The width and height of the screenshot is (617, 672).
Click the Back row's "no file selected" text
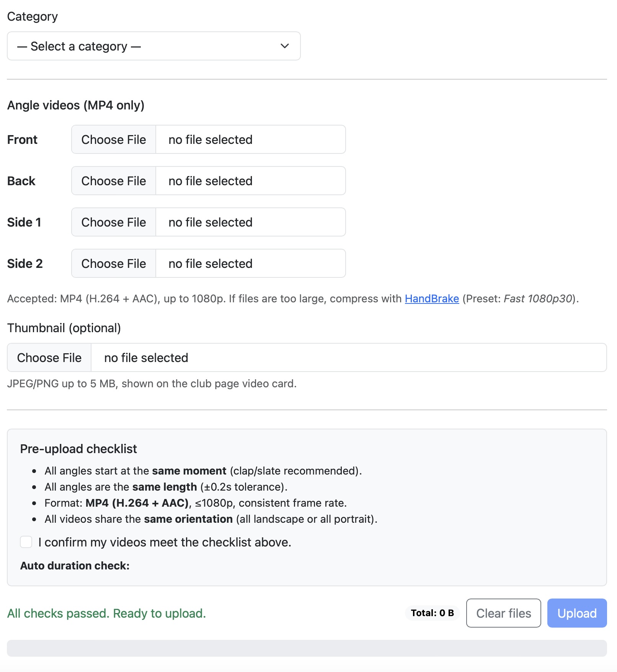211,181
